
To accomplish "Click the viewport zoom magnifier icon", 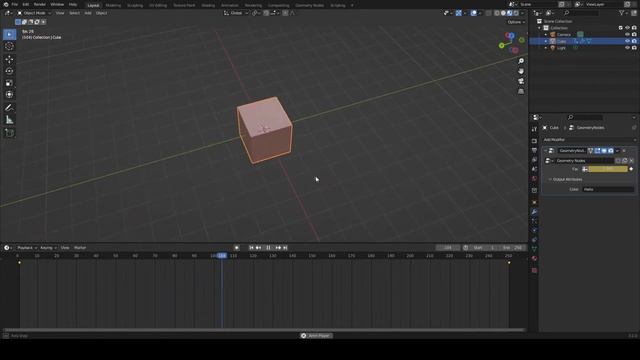I will click(x=521, y=61).
